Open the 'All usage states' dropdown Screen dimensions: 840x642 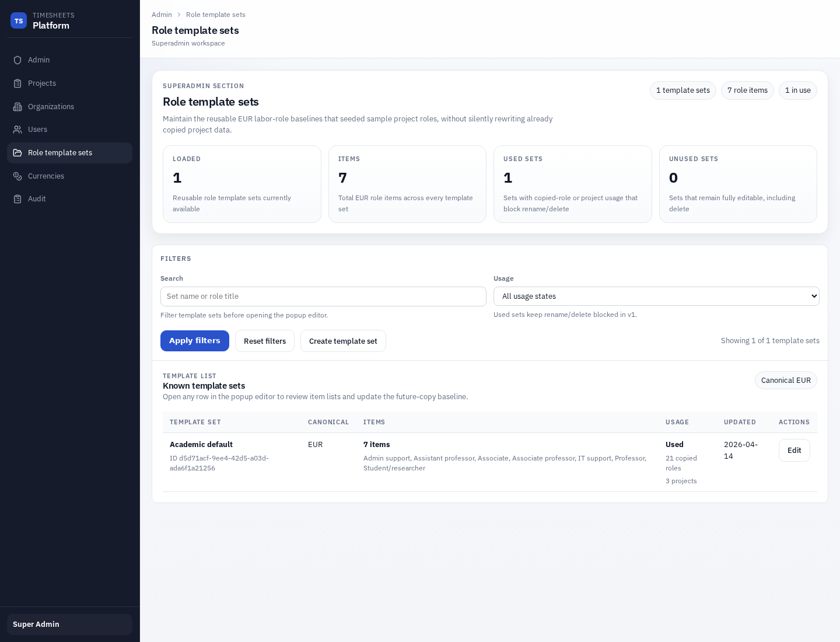point(656,296)
